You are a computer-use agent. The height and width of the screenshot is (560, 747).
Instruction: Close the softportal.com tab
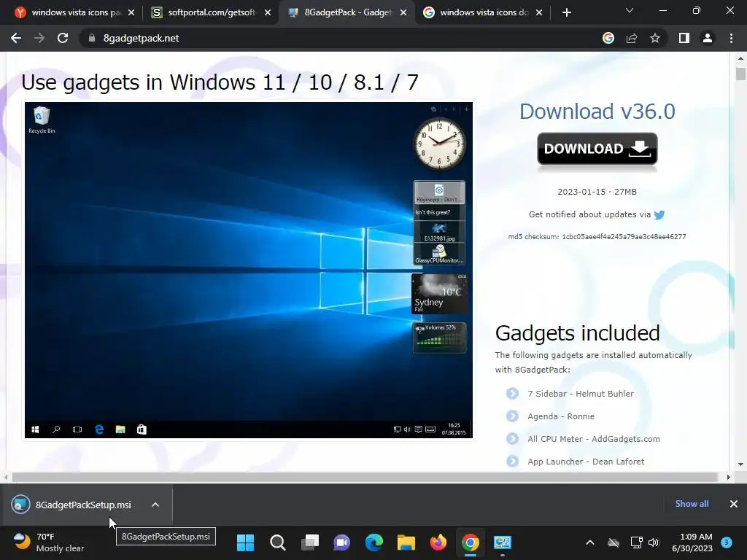(x=268, y=12)
